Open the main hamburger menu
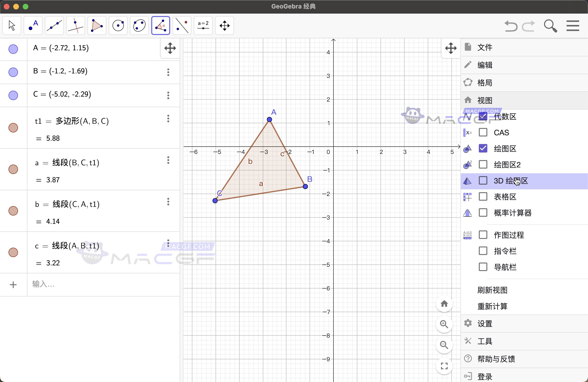Image resolution: width=588 pixels, height=382 pixels. pos(573,25)
